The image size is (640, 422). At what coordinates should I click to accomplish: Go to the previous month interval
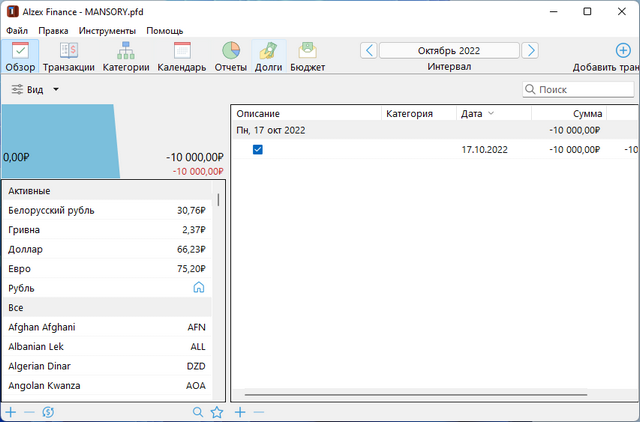[x=369, y=50]
